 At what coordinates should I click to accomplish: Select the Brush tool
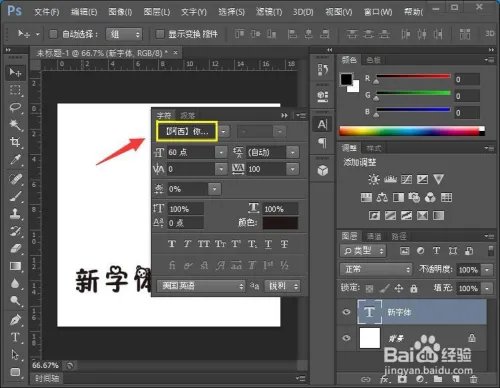pyautogui.click(x=15, y=196)
